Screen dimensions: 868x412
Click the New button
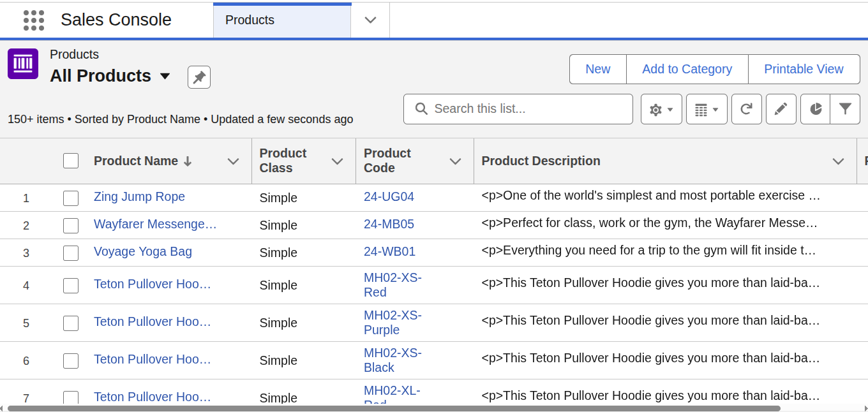[598, 69]
